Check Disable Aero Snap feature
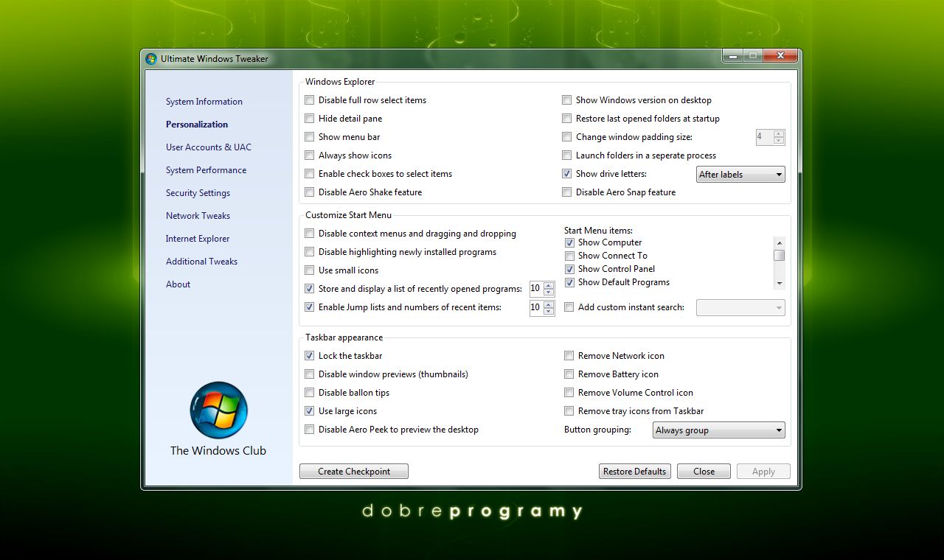The width and height of the screenshot is (944, 560). click(567, 192)
